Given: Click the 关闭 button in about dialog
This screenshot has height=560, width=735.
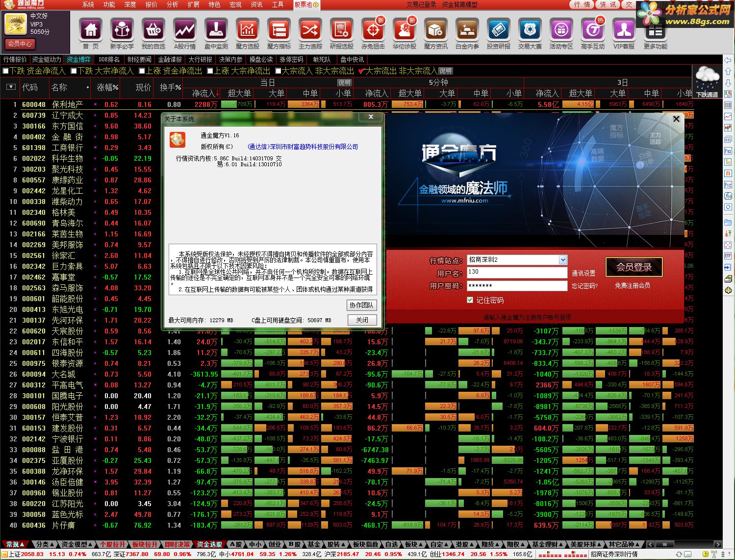Looking at the screenshot, I should pyautogui.click(x=362, y=320).
